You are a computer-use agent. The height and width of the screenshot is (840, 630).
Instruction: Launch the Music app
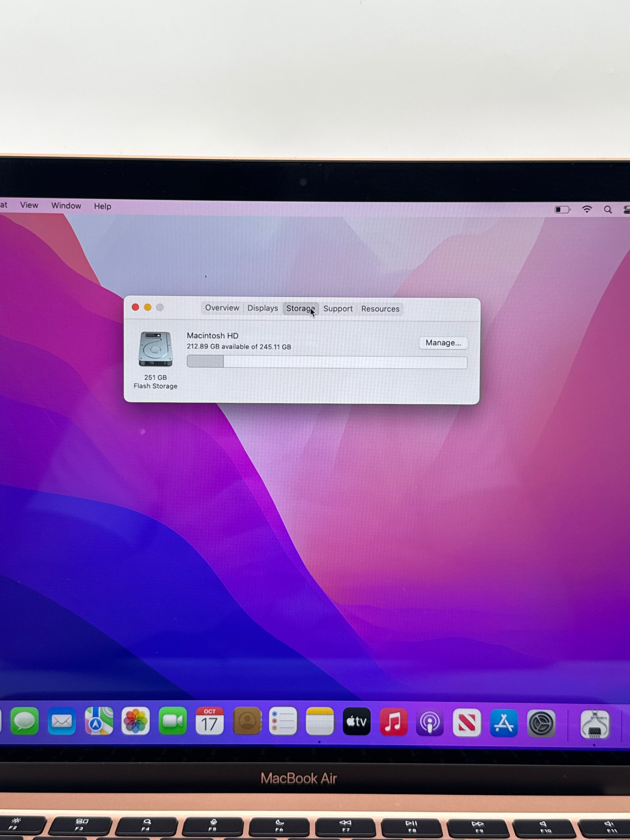click(393, 722)
